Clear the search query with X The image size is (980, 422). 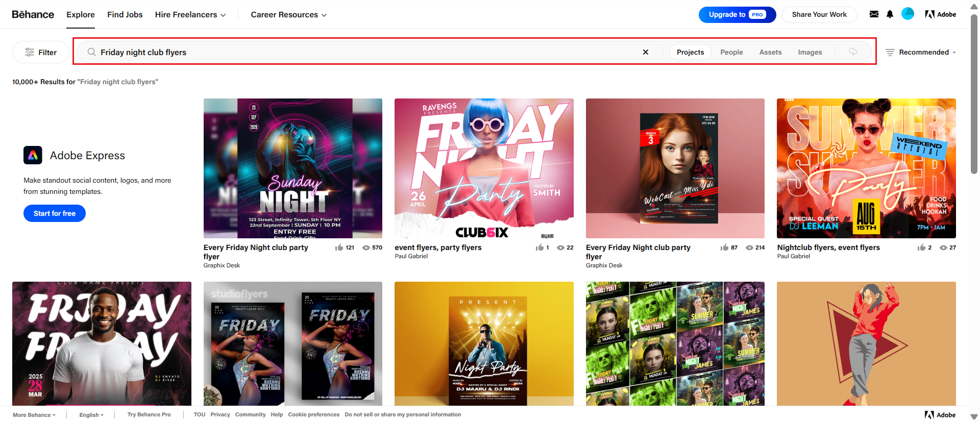(646, 52)
